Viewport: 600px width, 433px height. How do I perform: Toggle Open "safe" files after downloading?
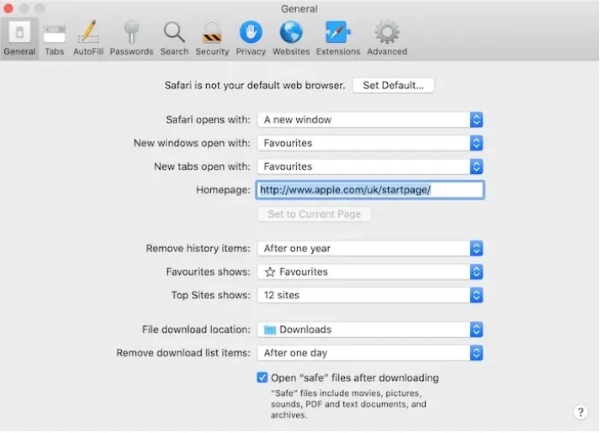click(262, 378)
